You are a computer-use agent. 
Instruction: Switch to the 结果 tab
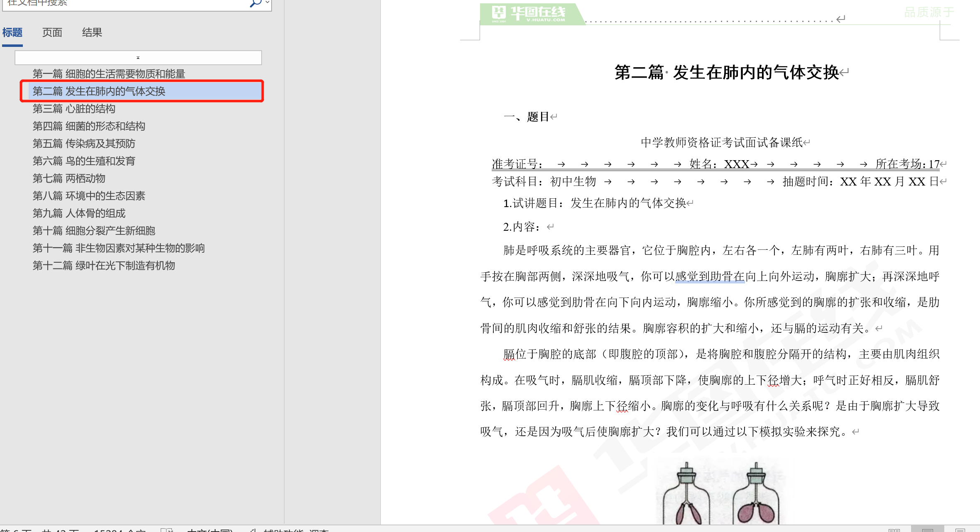click(92, 32)
